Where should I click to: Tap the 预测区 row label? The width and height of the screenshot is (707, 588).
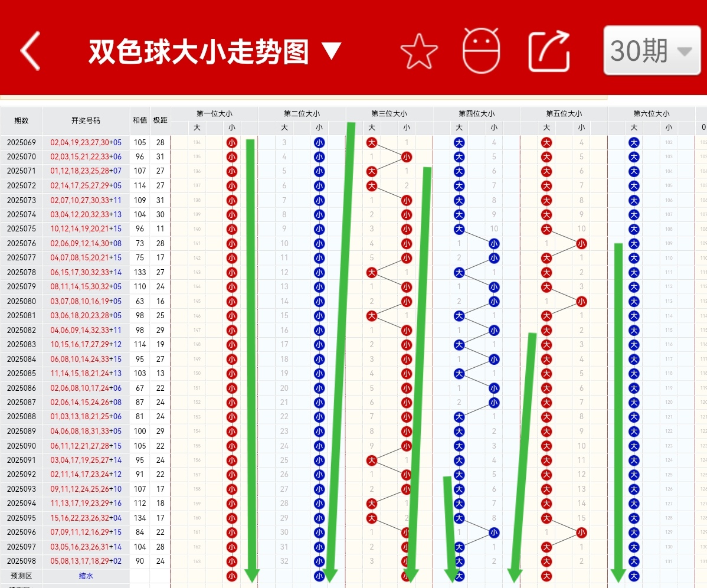click(x=21, y=576)
